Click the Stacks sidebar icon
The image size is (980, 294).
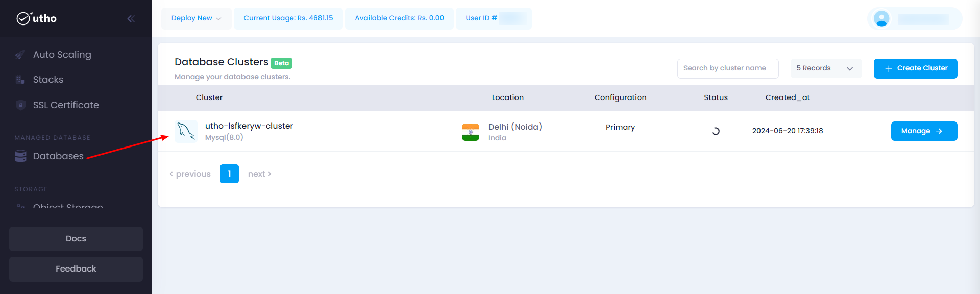click(x=20, y=80)
